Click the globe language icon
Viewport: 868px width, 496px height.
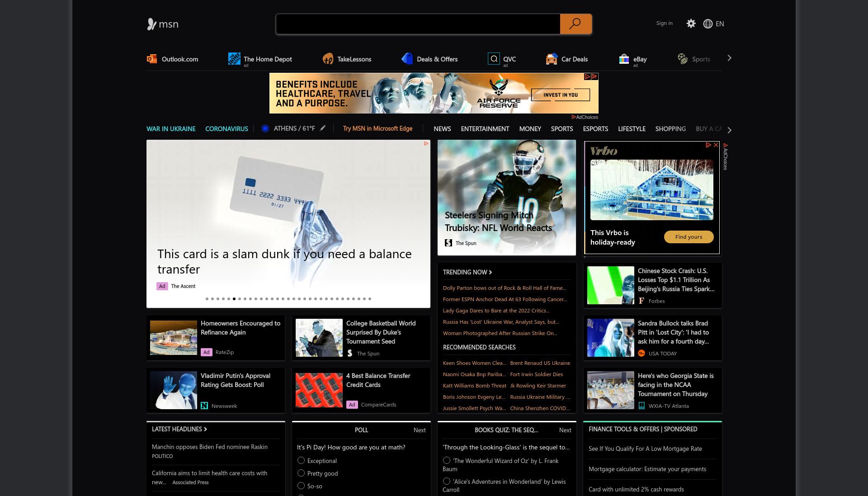pos(708,24)
